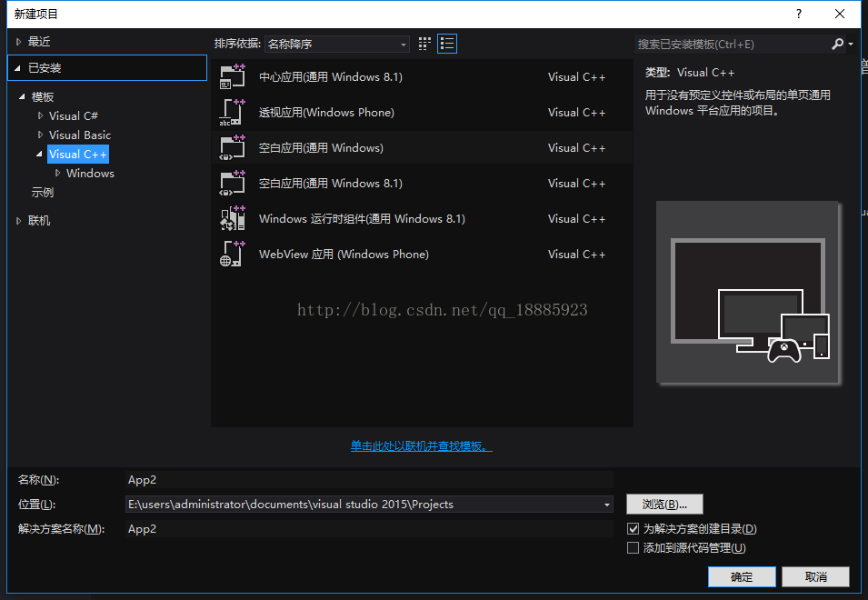Click the Pivot App (Windows Phone) template icon
This screenshot has height=600, width=868.
point(233,113)
